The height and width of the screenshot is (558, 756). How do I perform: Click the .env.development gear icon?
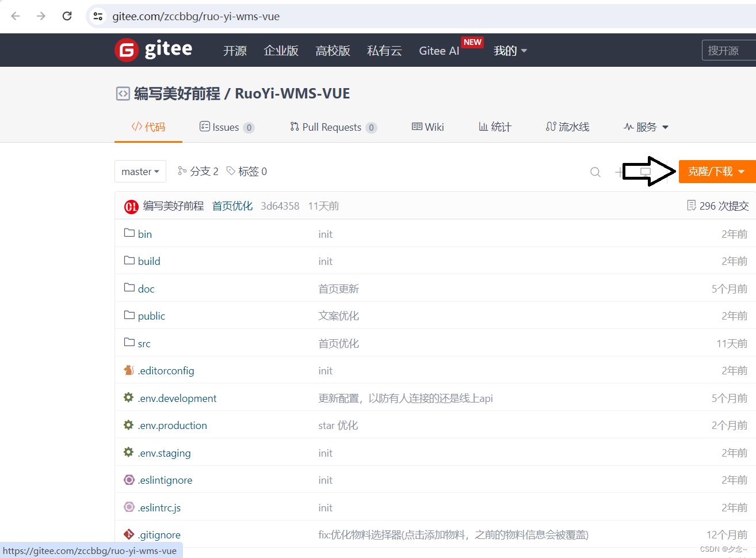129,397
